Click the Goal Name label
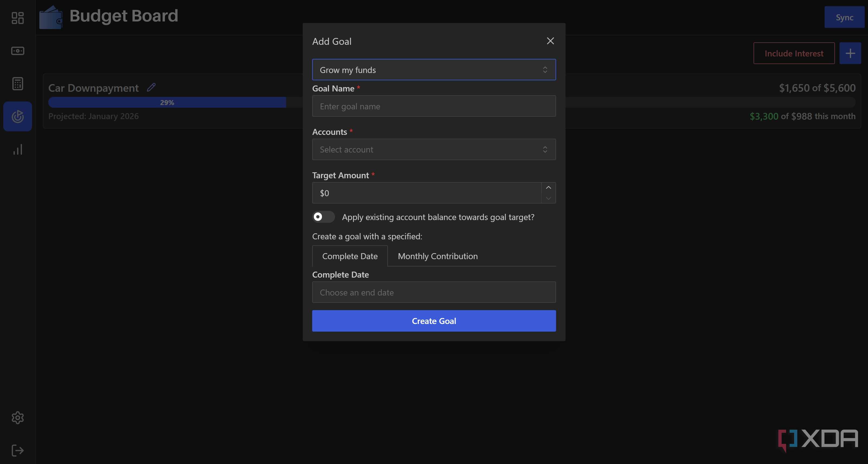Viewport: 868px width, 464px height. [333, 88]
